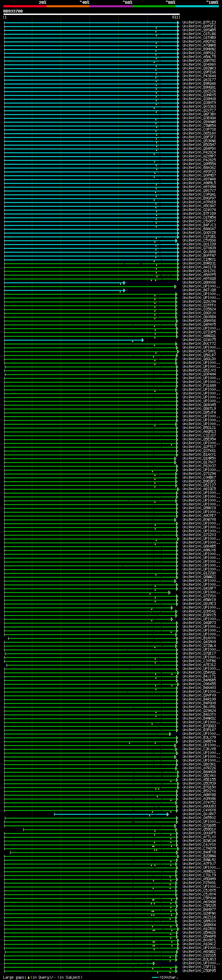Viewport: 222px width, 980px height.
Task: Select hit label UniRef100_C5WR54
Action: coord(199,126)
